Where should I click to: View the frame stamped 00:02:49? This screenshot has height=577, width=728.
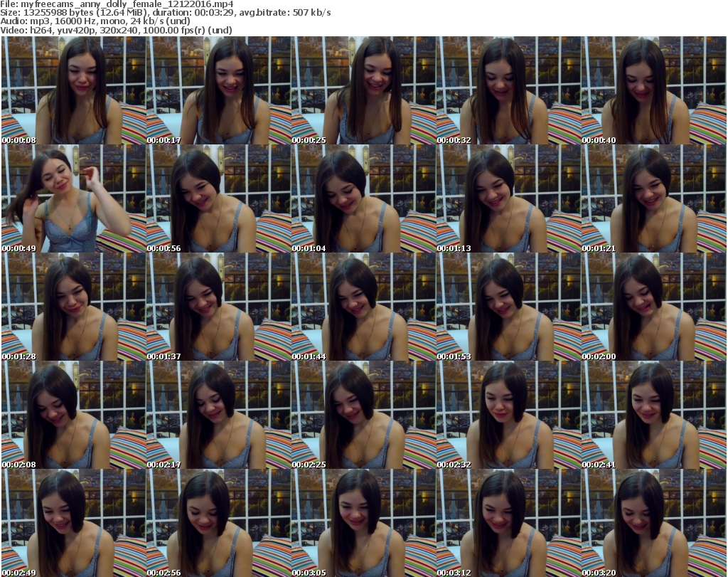point(74,523)
